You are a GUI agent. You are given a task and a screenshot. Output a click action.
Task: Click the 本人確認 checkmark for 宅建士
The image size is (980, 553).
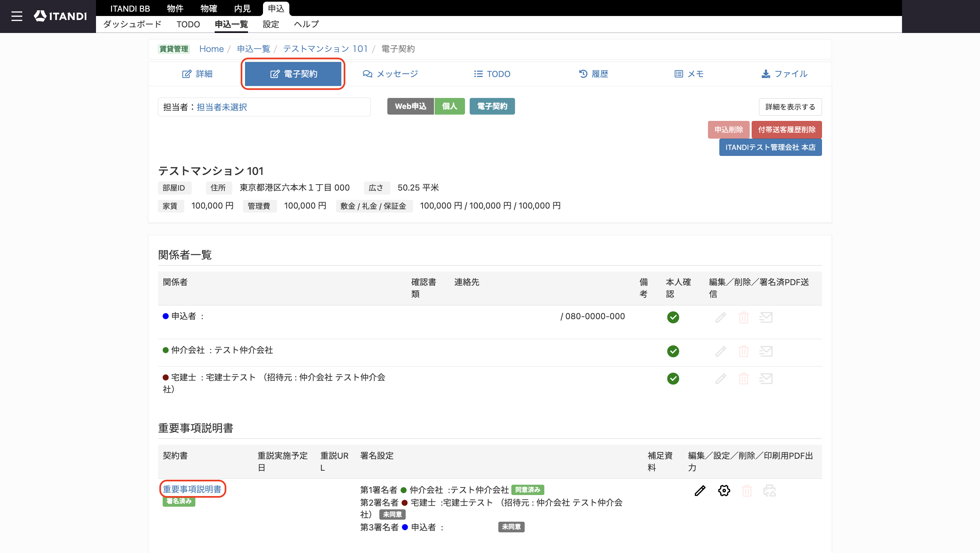[673, 378]
